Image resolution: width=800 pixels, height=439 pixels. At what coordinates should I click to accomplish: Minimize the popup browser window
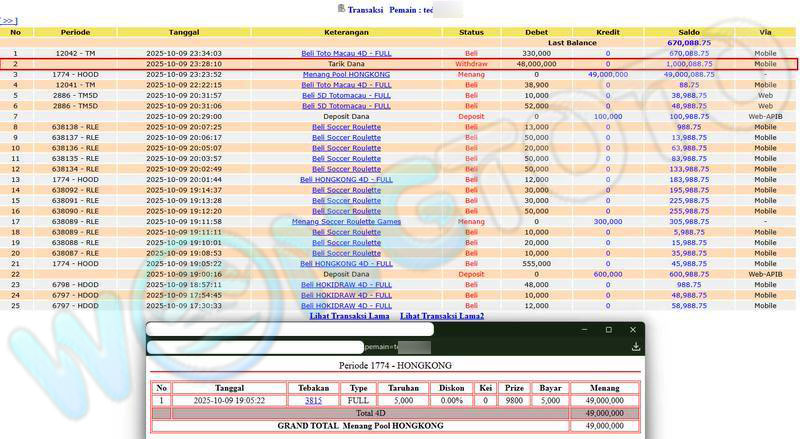coord(583,329)
